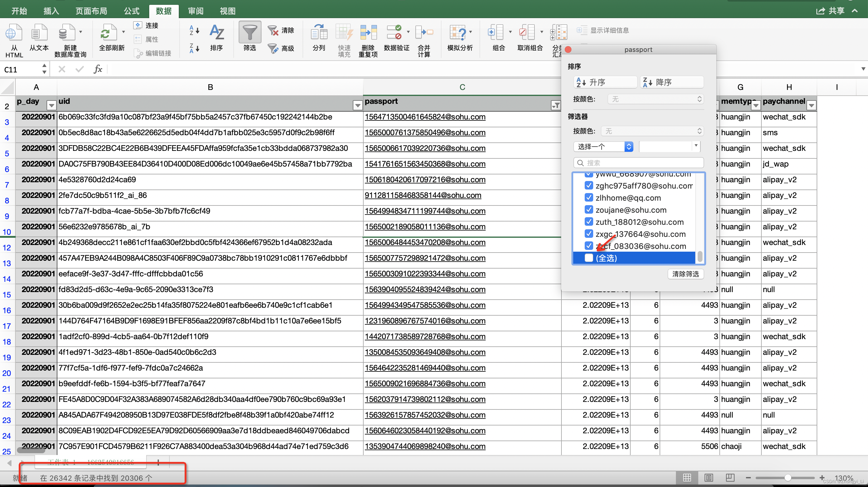
Task: Click the horizontal sheet scrollbar thumb
Action: (31, 450)
